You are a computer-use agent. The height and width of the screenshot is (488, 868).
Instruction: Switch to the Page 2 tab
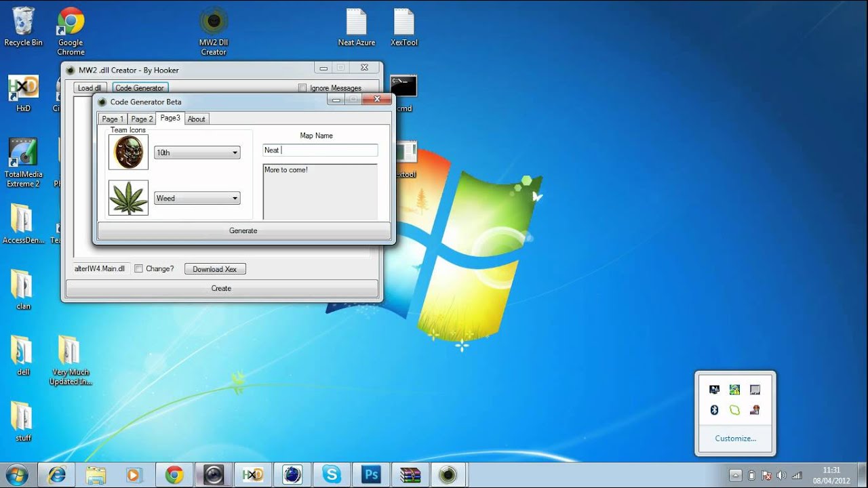(142, 119)
